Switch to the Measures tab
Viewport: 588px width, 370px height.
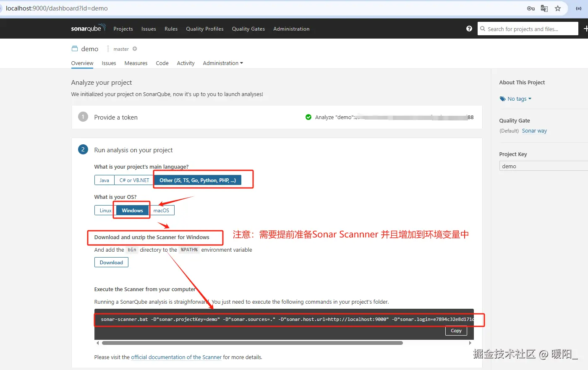[x=136, y=63]
